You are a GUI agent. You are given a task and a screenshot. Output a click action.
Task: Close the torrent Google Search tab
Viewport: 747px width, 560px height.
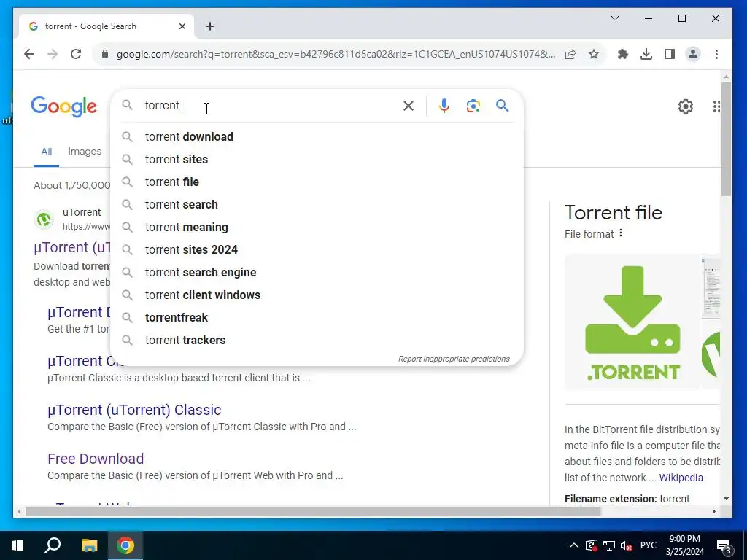182,26
